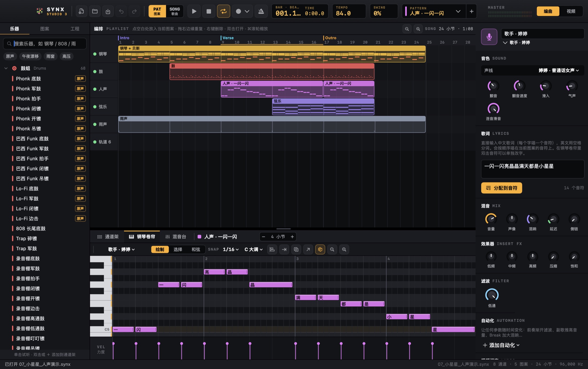This screenshot has width=588, height=369.
Task: Zoom in the playlist view
Action: pos(418,29)
